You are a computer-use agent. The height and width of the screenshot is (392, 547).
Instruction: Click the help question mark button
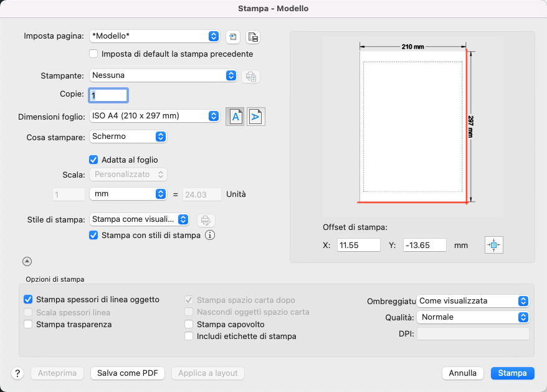17,373
